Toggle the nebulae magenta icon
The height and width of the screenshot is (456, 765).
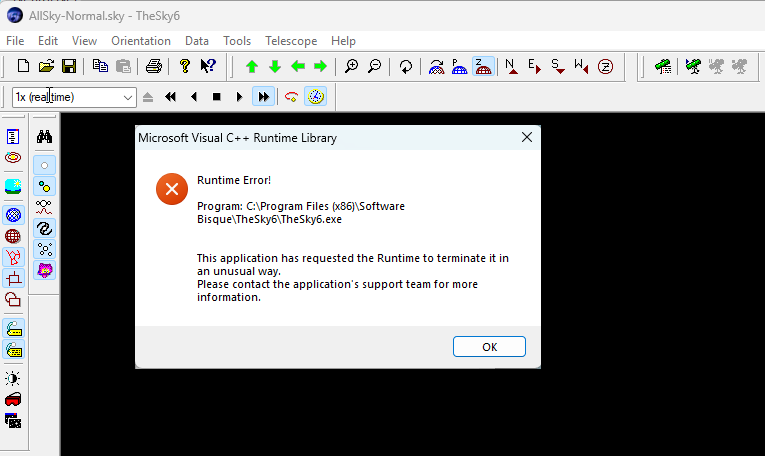click(x=44, y=270)
